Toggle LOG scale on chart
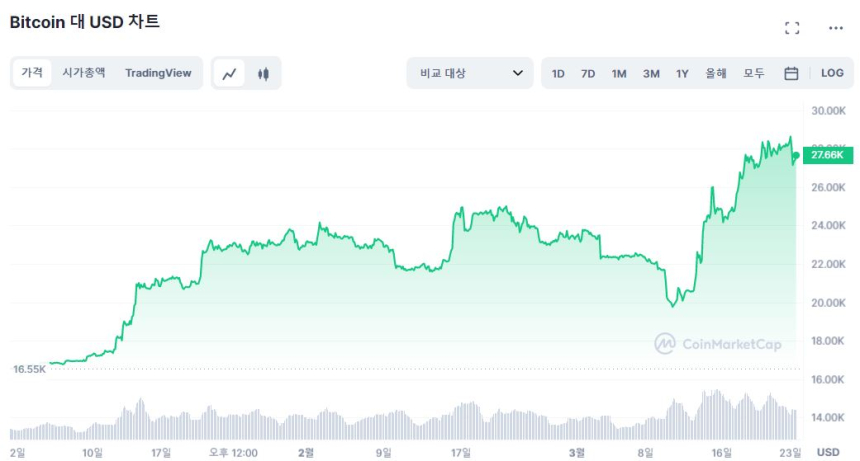 click(x=832, y=73)
